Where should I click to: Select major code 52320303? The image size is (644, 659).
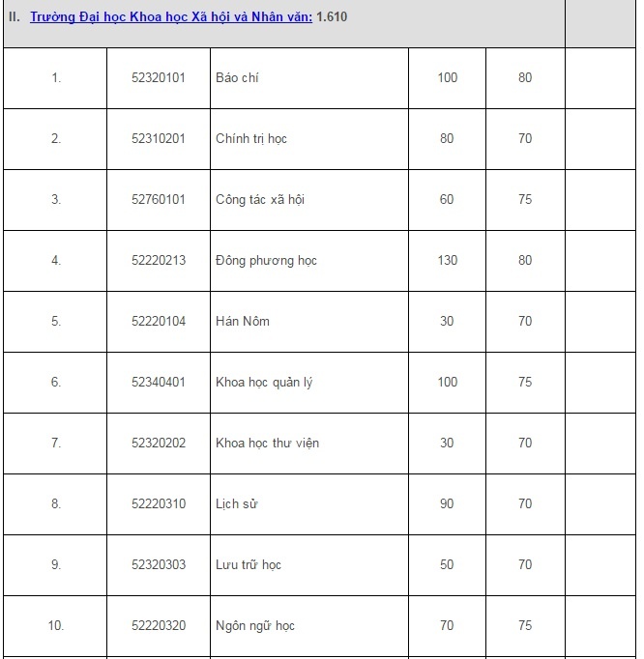[158, 564]
